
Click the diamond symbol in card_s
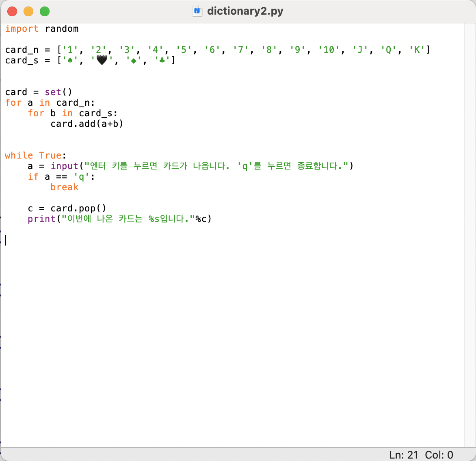tap(134, 61)
